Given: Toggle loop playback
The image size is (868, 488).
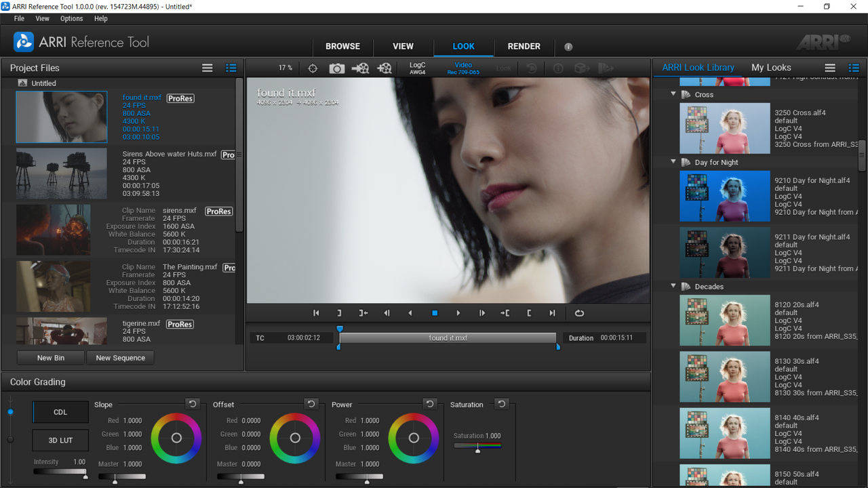Looking at the screenshot, I should 579,313.
